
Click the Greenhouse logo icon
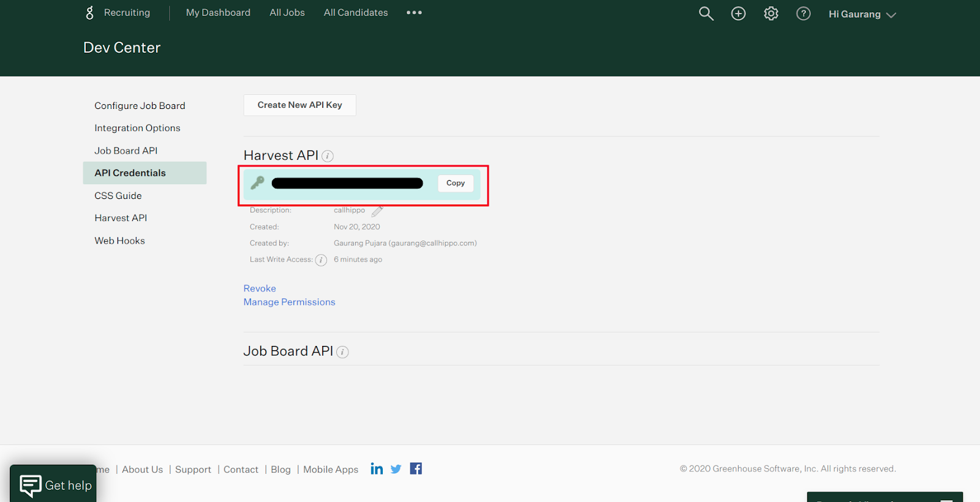(90, 12)
